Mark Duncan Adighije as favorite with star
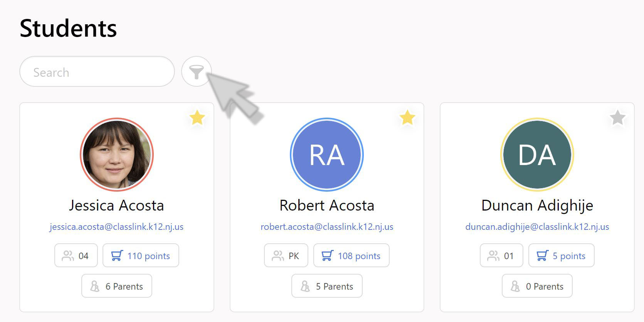Viewport: 644px width, 322px height. click(617, 118)
